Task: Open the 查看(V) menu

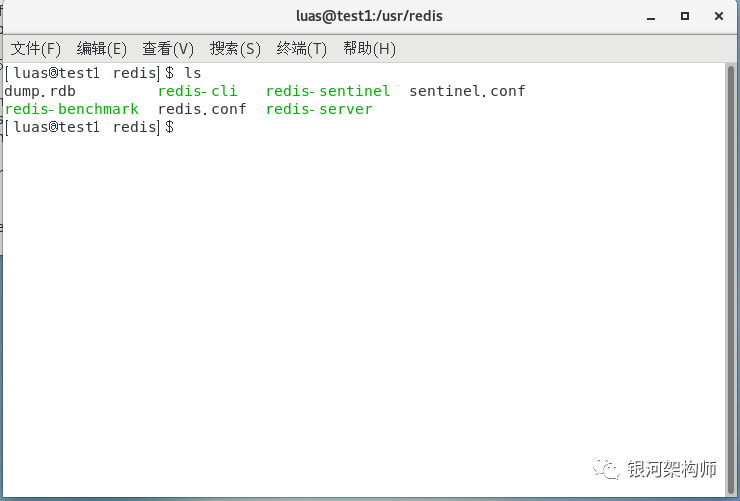Action: click(168, 49)
